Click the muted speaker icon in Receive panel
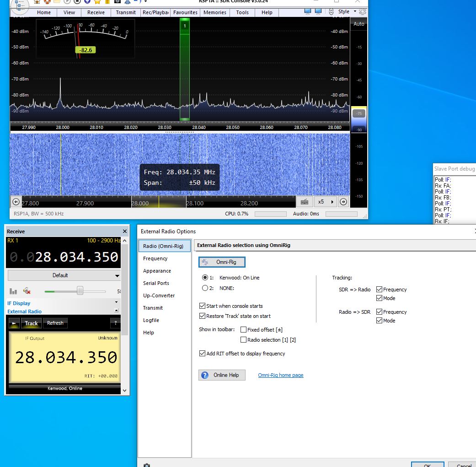 [x=27, y=291]
